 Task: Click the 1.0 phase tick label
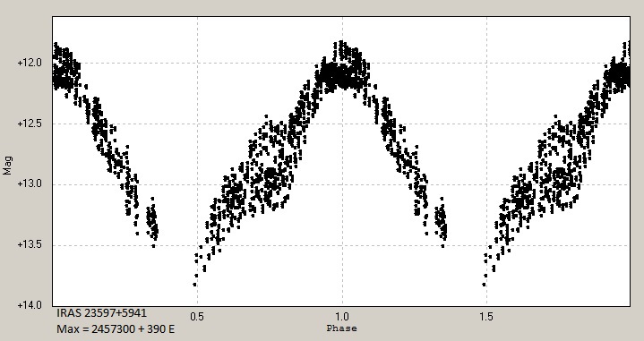tap(342, 317)
